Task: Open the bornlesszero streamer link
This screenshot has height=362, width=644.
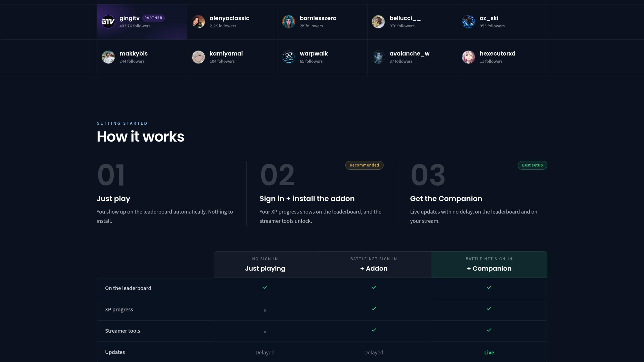Action: click(318, 18)
